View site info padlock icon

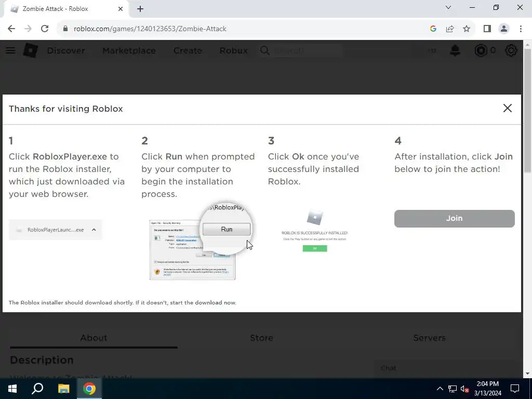tap(65, 29)
